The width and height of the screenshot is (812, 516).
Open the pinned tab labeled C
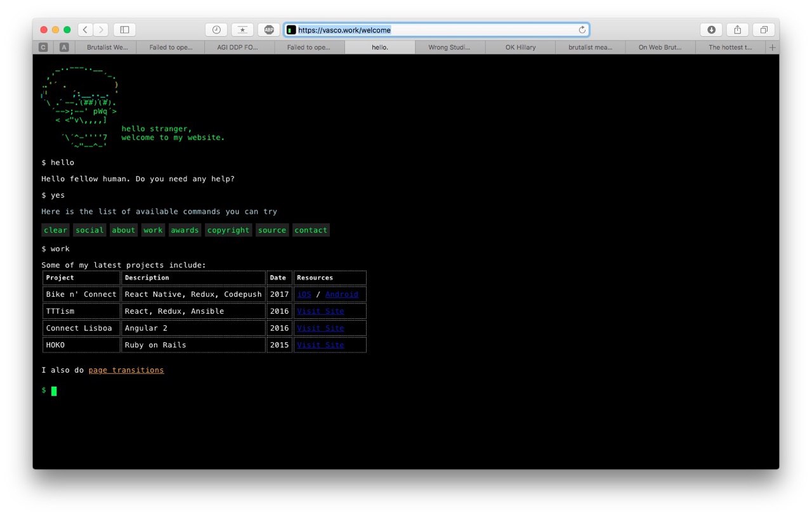tap(43, 48)
